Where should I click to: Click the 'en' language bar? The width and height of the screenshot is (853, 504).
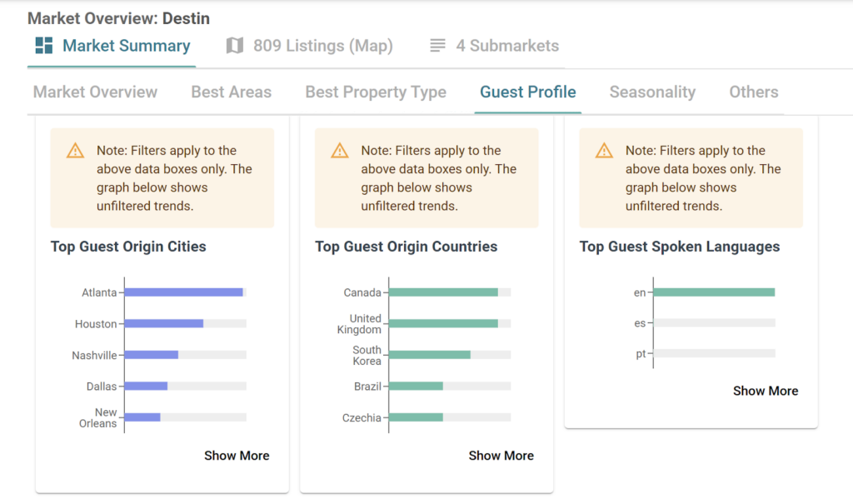[713, 292]
